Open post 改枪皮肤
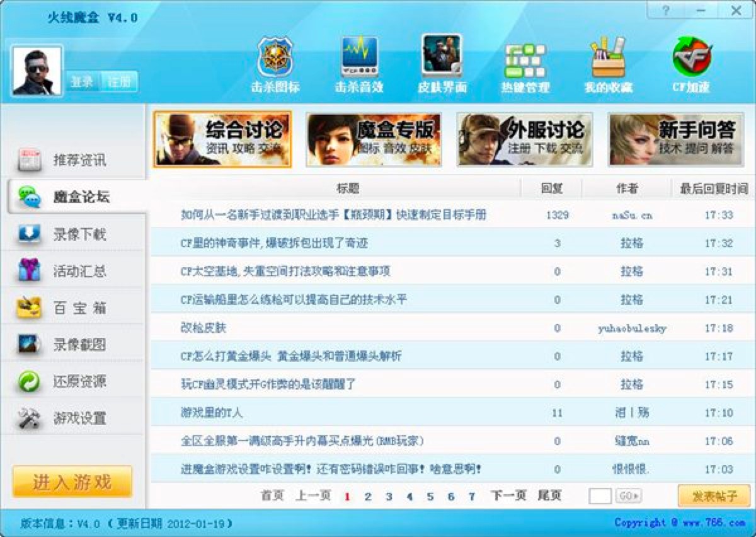Screen dimensions: 756x537 pyautogui.click(x=203, y=328)
